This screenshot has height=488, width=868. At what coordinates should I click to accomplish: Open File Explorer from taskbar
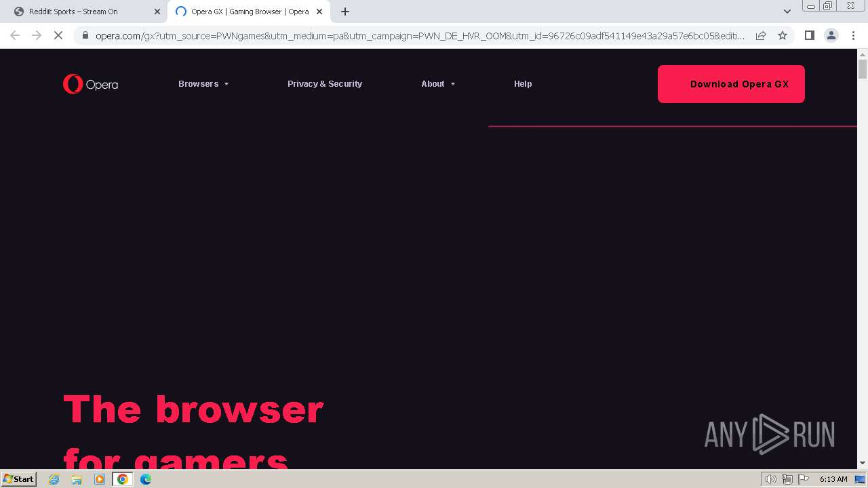click(77, 479)
